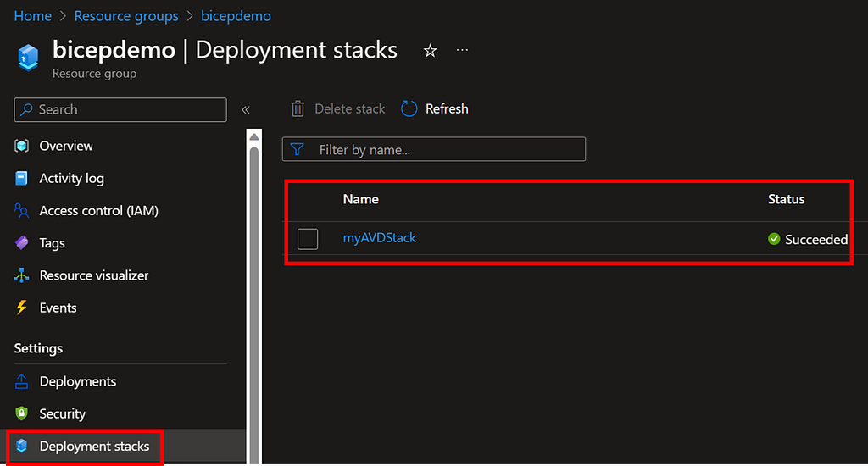Sort by the Status column header
868x466 pixels.
click(786, 199)
